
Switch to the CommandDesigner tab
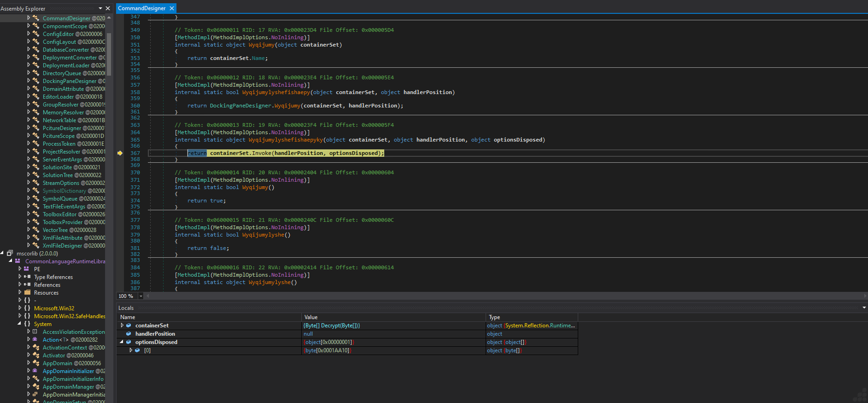[x=141, y=8]
